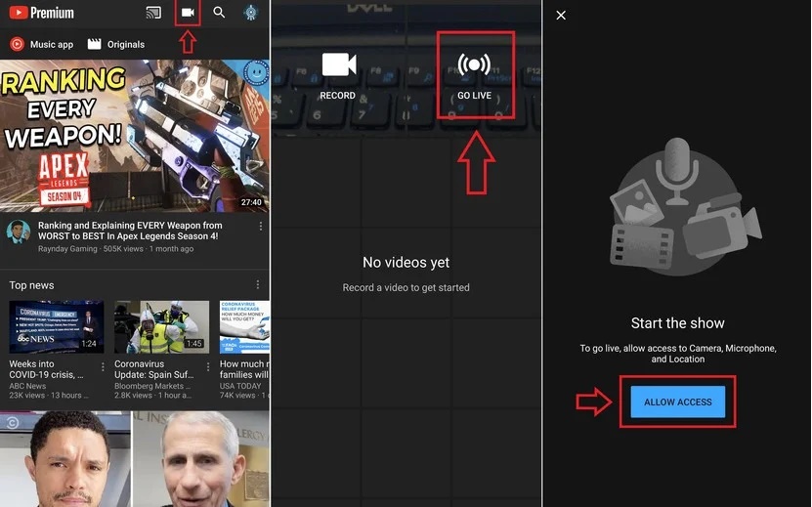Open options menu for Apex Legends video
This screenshot has height=507, width=812.
click(x=261, y=227)
